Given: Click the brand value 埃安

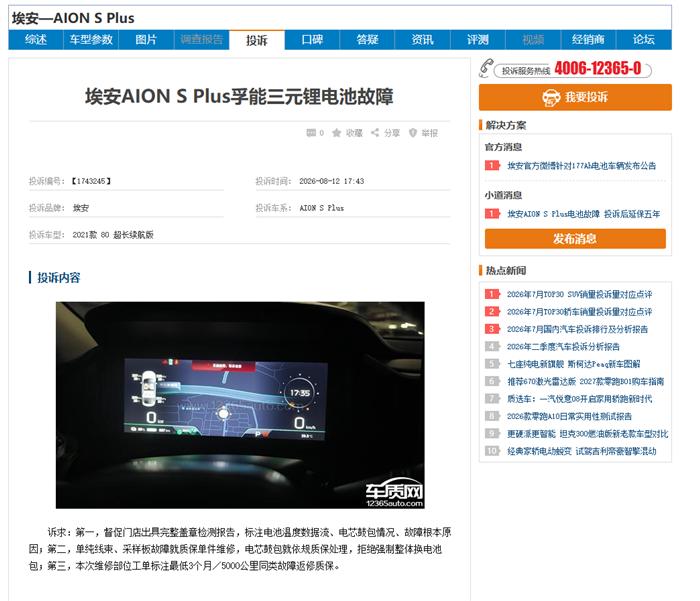Looking at the screenshot, I should 81,208.
